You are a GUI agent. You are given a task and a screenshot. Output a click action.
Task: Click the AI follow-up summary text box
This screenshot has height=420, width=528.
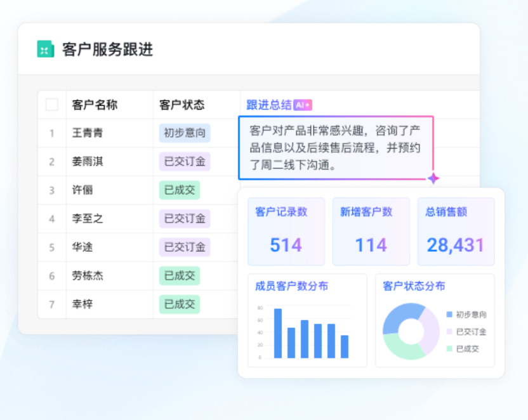point(336,148)
